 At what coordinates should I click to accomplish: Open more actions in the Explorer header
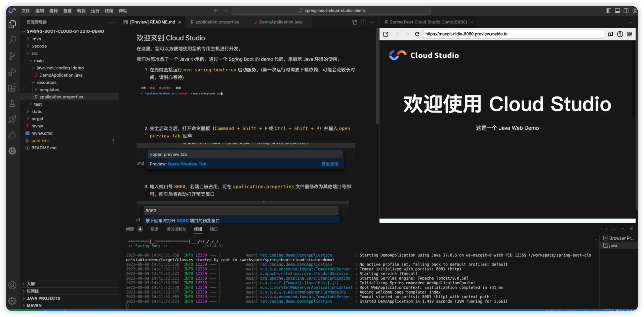tap(112, 22)
